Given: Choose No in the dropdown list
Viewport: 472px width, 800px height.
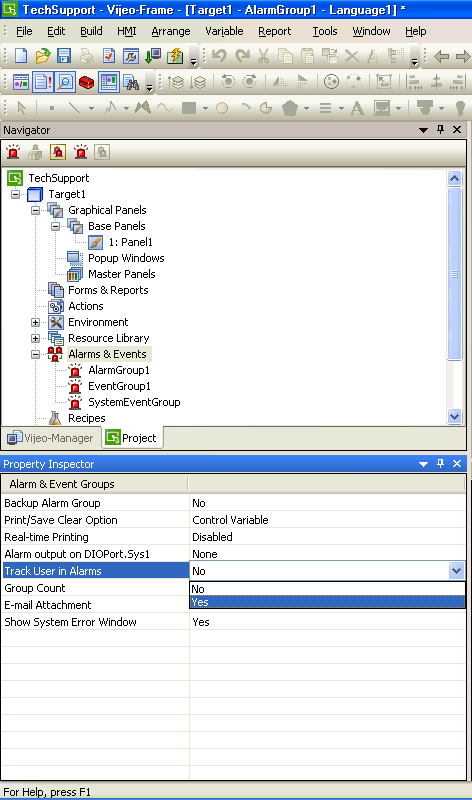Looking at the screenshot, I should 327,589.
